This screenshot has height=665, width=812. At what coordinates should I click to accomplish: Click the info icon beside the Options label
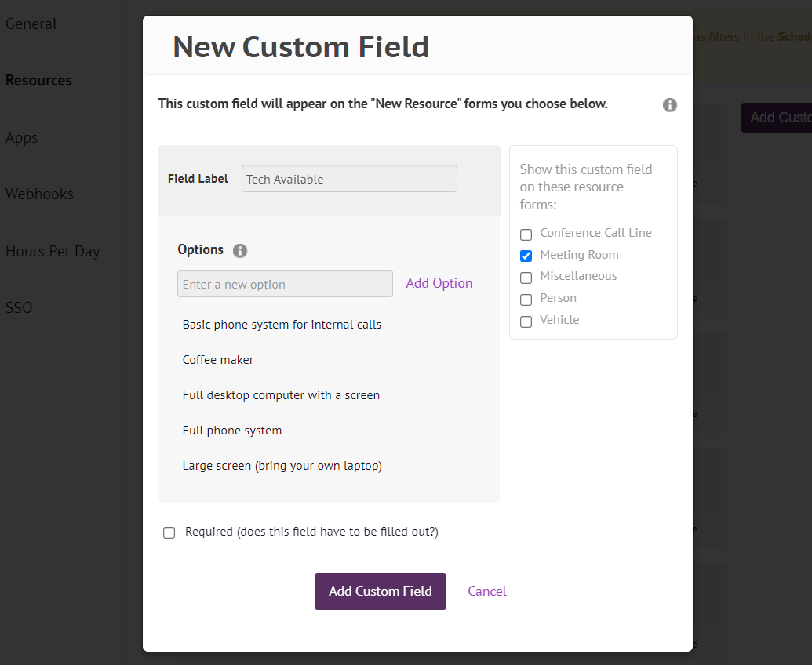tap(240, 249)
